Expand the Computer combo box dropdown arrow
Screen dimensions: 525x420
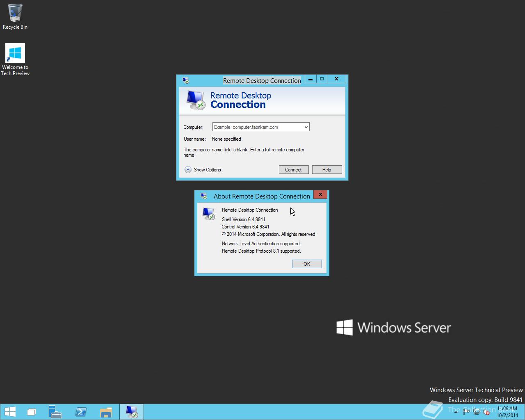click(306, 127)
